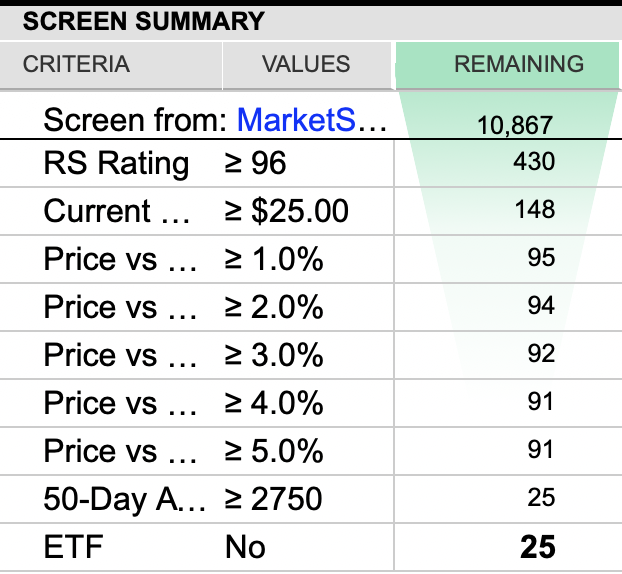Click the 10,867 remaining count

pos(519,125)
